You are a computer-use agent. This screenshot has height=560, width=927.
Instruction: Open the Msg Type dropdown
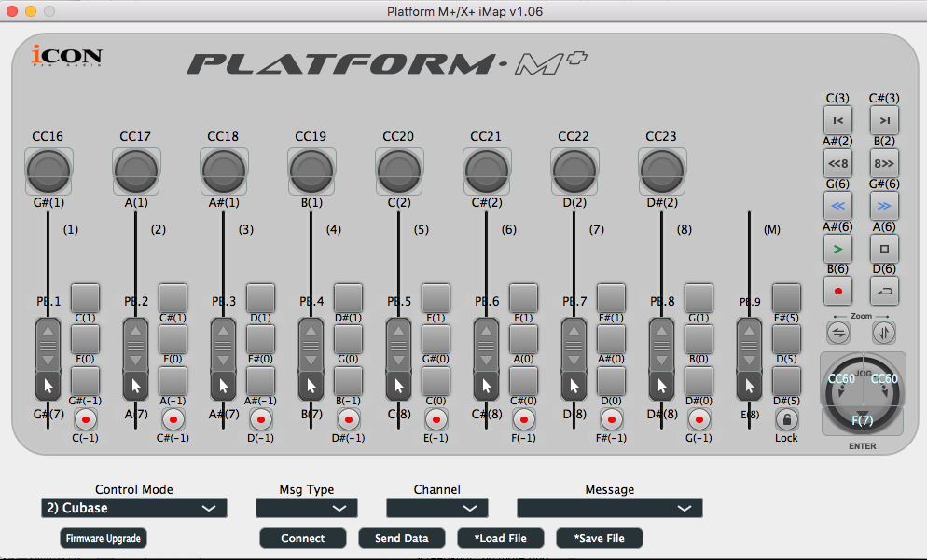click(x=307, y=508)
